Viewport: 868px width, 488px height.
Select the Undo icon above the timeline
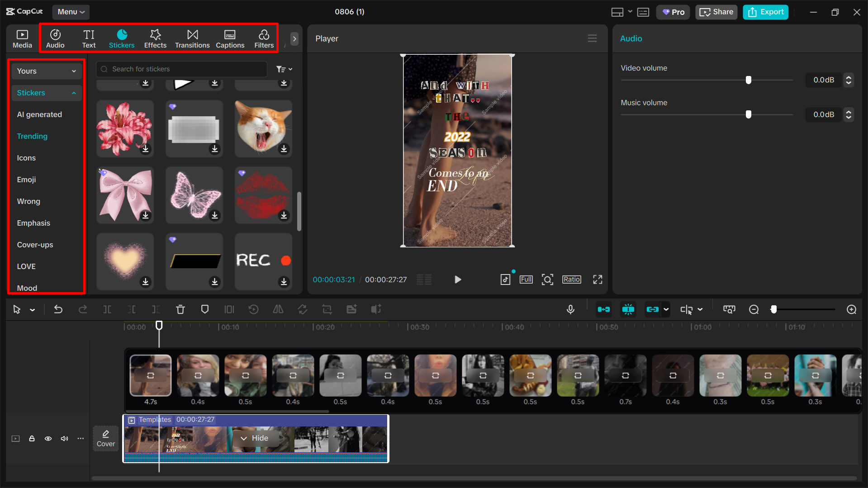click(x=58, y=309)
